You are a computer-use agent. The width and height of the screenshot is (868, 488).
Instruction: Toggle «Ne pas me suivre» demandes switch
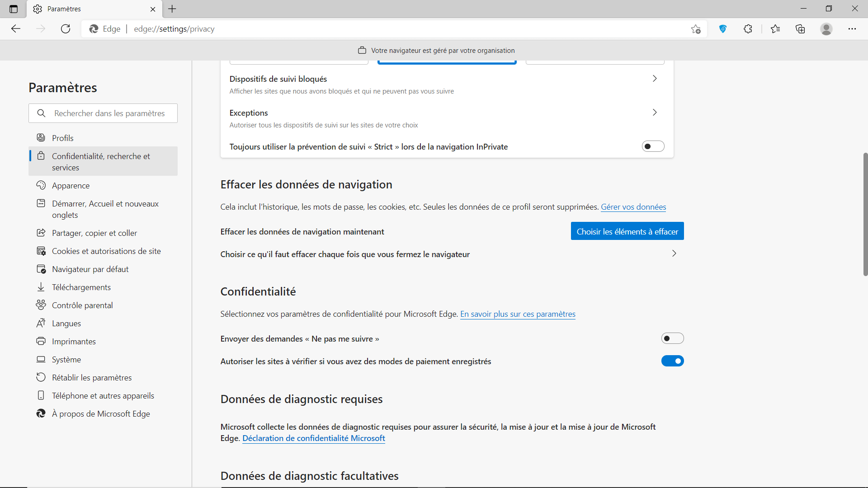tap(672, 338)
